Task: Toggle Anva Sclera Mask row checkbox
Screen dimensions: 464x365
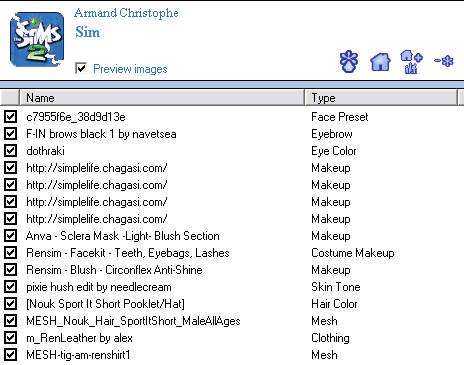Action: pyautogui.click(x=10, y=235)
